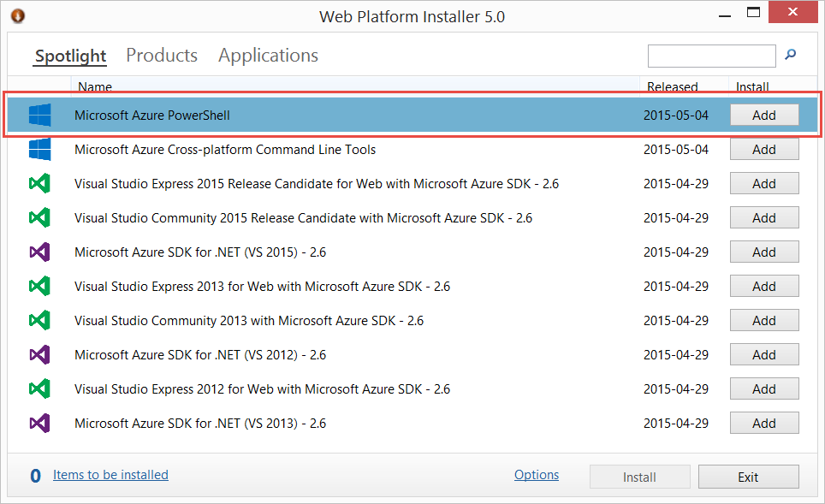Select Microsoft Azure Cross-platform Command Line Tools text

[x=225, y=150]
